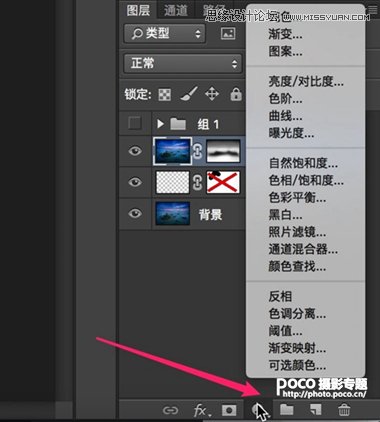Screen dimensions: 380x422
Task: Add a layer mask with mask icon
Action: (x=229, y=410)
